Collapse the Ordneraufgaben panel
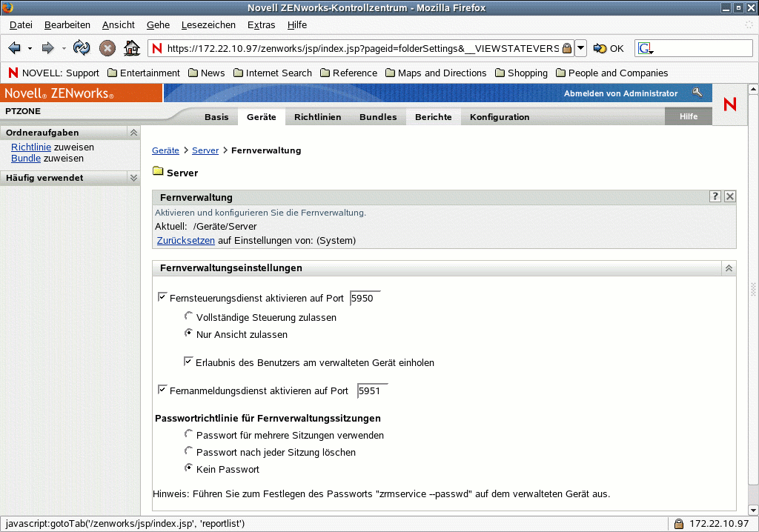 133,133
